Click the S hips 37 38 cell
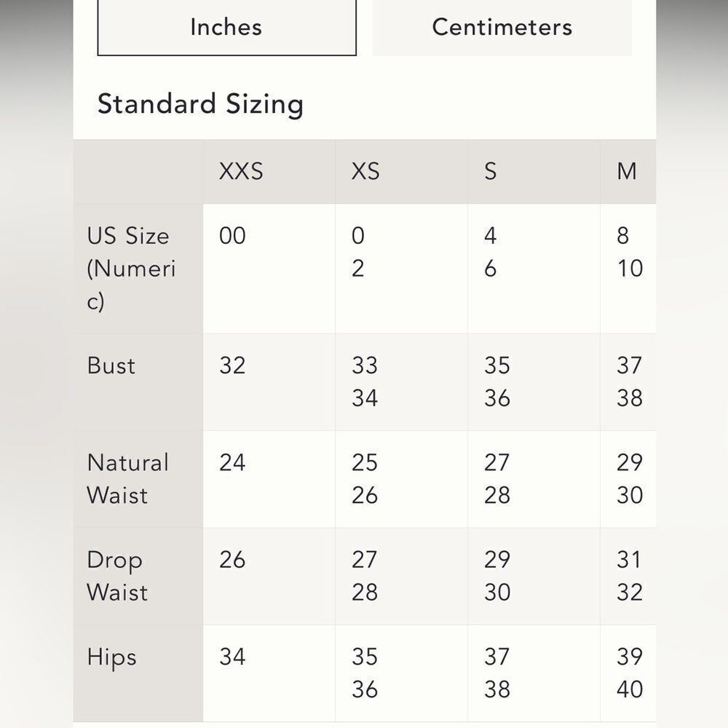The width and height of the screenshot is (728, 728). pyautogui.click(x=534, y=673)
